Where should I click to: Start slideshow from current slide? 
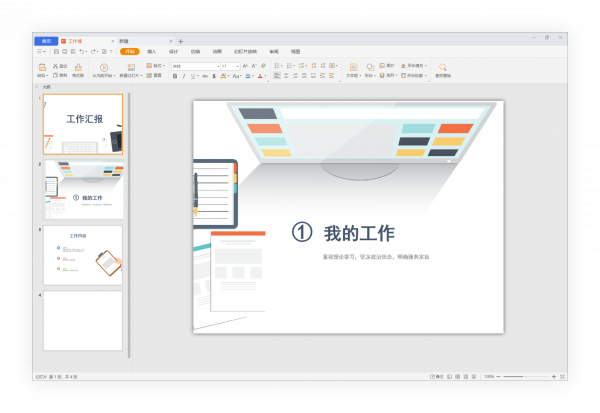pyautogui.click(x=104, y=67)
